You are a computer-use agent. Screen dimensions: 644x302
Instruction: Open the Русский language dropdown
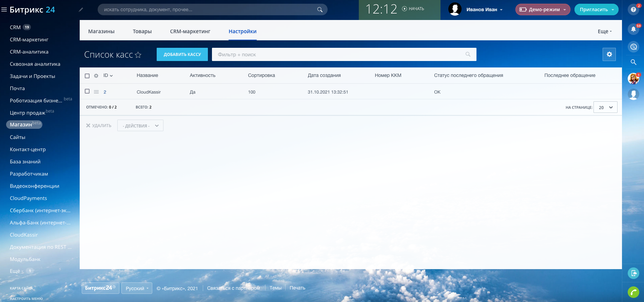tap(137, 288)
